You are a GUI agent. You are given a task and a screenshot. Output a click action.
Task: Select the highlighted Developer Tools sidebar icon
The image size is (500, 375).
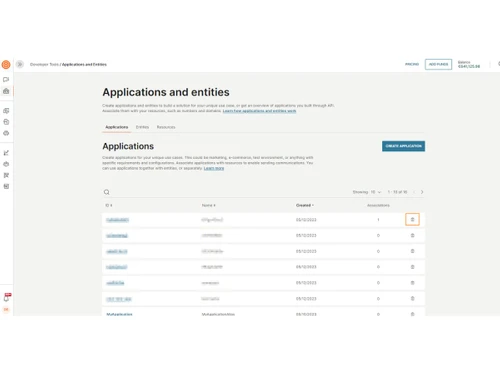point(6,91)
